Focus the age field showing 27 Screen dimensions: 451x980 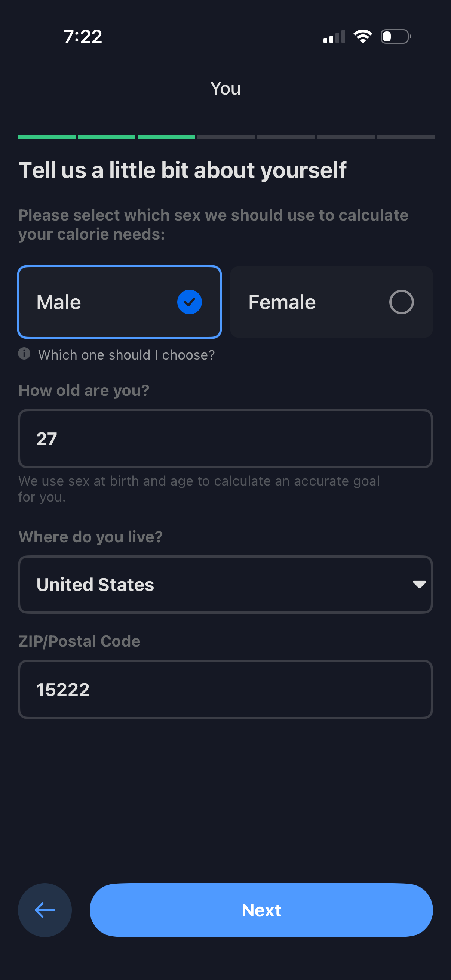(x=225, y=439)
